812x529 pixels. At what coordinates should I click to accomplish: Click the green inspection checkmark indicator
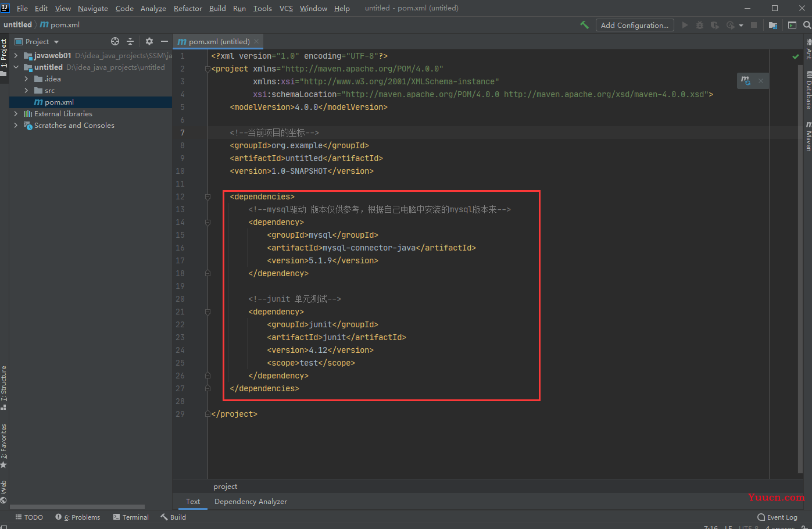[x=795, y=56]
